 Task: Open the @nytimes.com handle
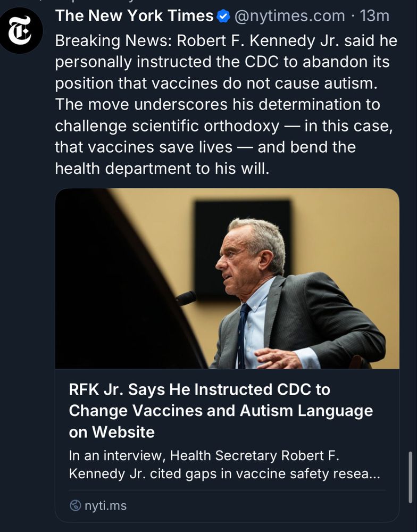[290, 16]
